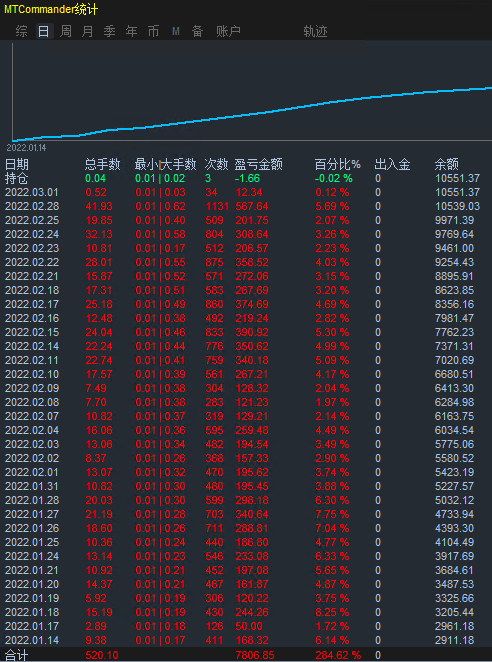Viewport: 492px width, 662px height.
Task: Click the 4.69 % percentage cell
Action: 332,304
